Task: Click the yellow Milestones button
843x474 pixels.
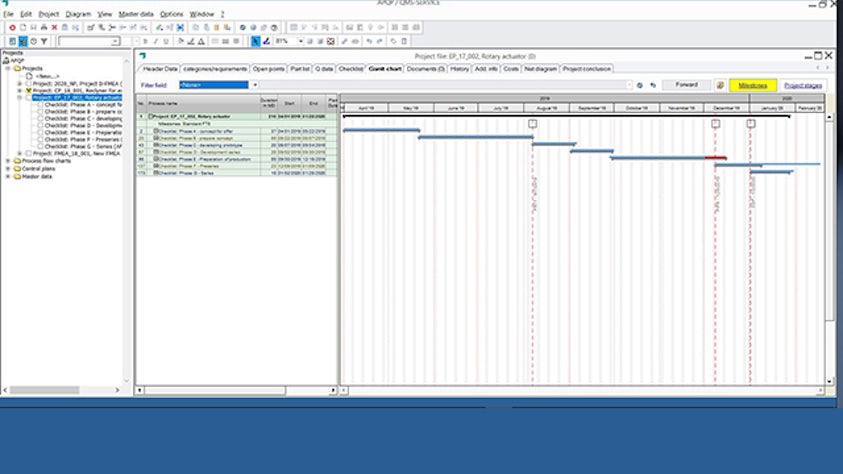Action: 753,85
